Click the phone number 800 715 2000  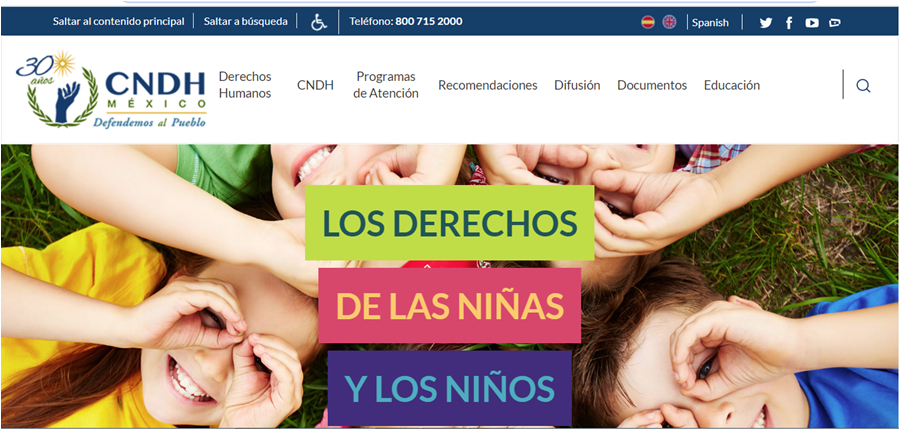[x=429, y=22]
